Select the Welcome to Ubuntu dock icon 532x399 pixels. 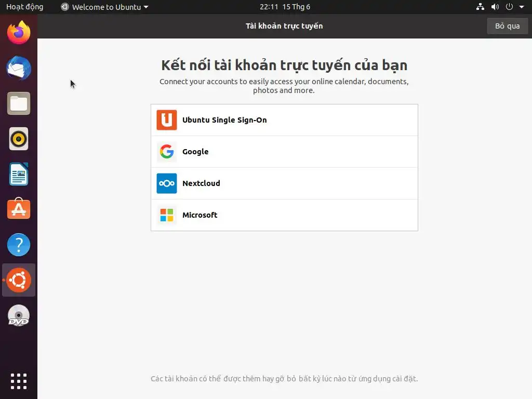[19, 280]
